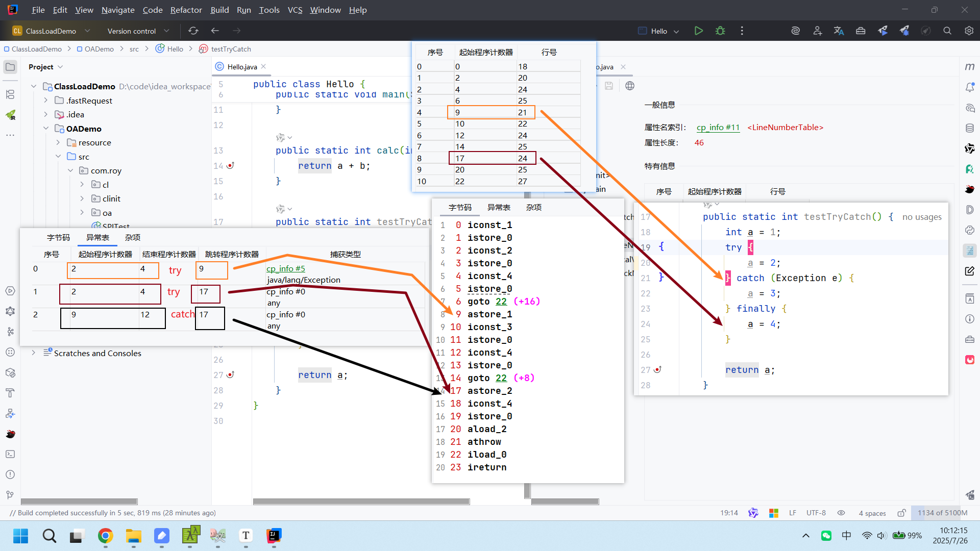
Task: Open Terminal tool window
Action: [x=10, y=454]
